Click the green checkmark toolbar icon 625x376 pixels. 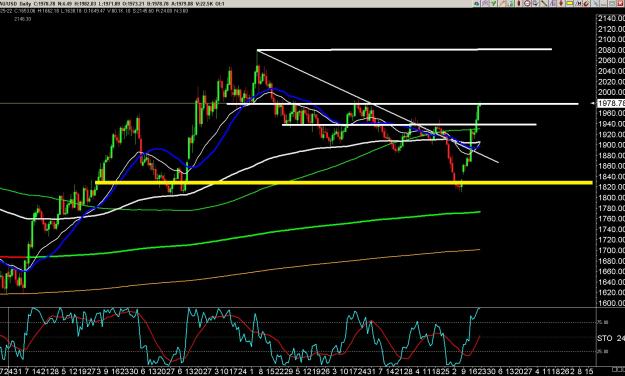coord(493,4)
